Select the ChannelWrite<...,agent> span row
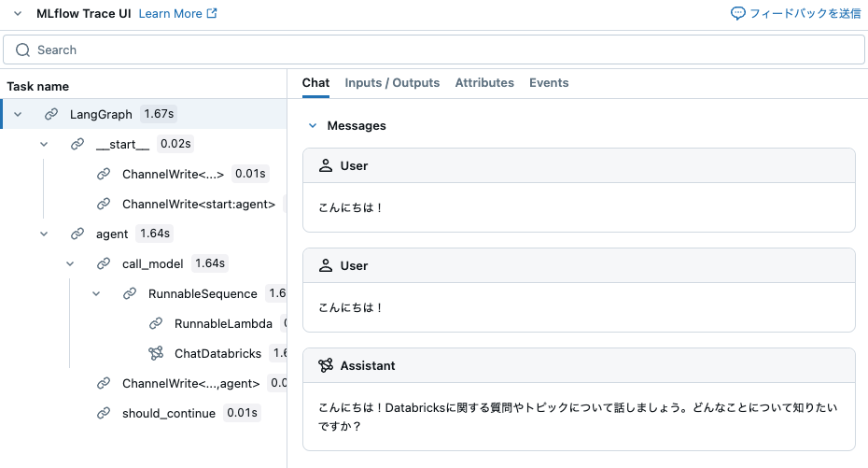 [x=144, y=383]
